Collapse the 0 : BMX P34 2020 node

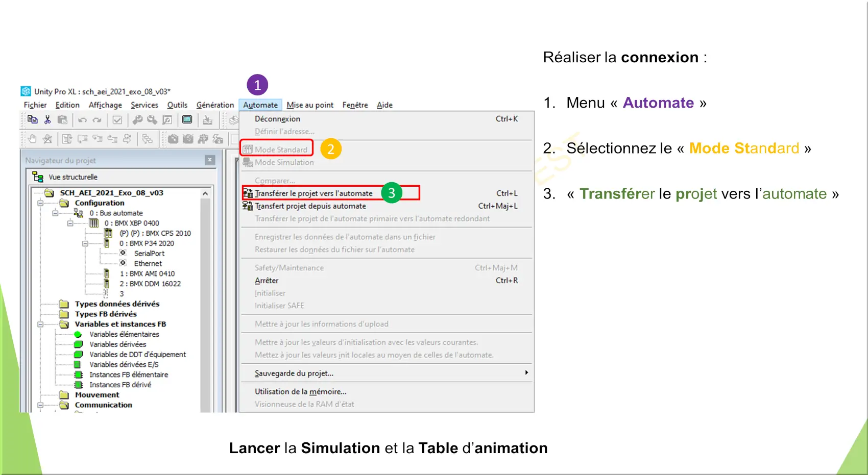click(85, 243)
